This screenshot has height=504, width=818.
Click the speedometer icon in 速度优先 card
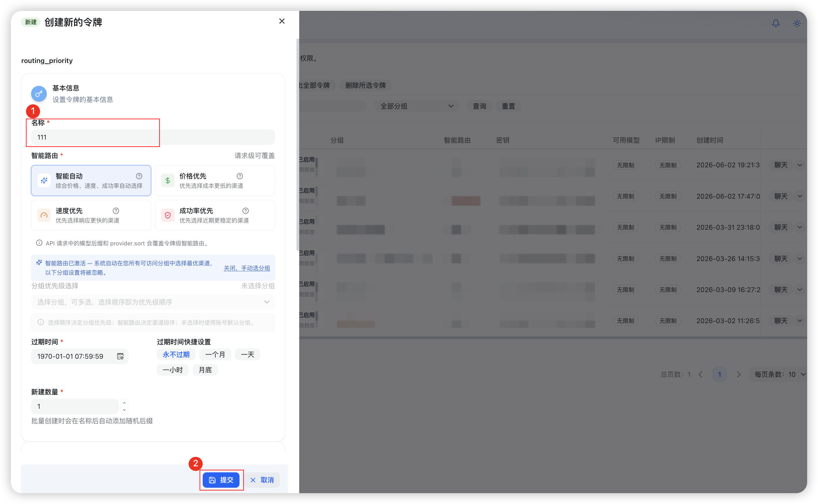[44, 215]
